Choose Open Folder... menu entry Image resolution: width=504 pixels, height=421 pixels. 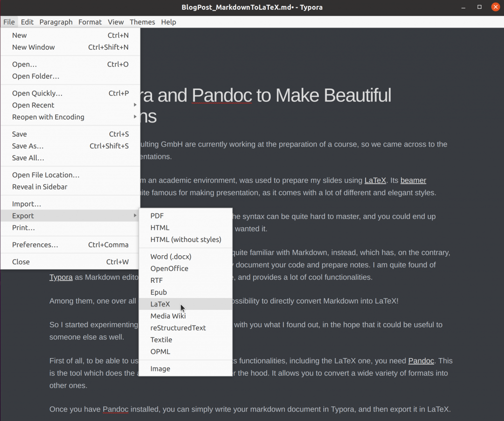click(x=70, y=76)
